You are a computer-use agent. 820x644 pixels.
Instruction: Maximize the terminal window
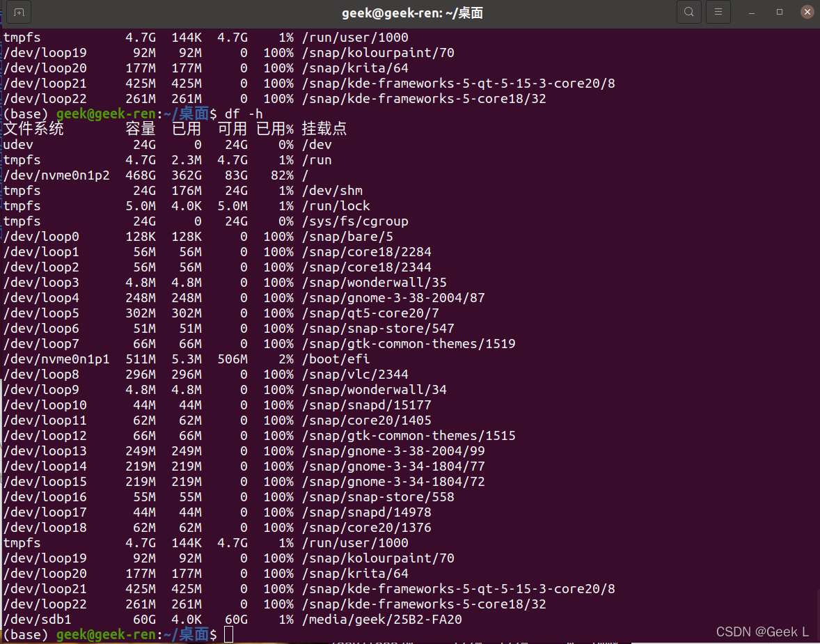(x=779, y=12)
